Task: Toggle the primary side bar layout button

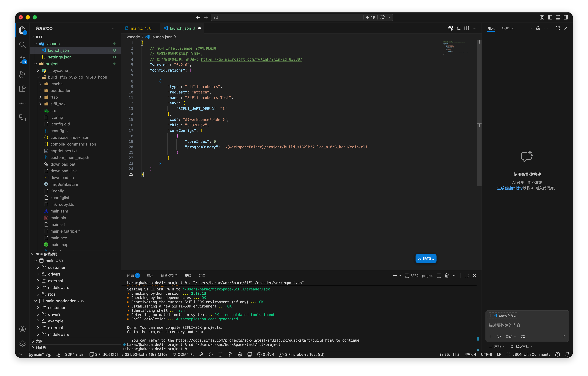Action: [550, 17]
